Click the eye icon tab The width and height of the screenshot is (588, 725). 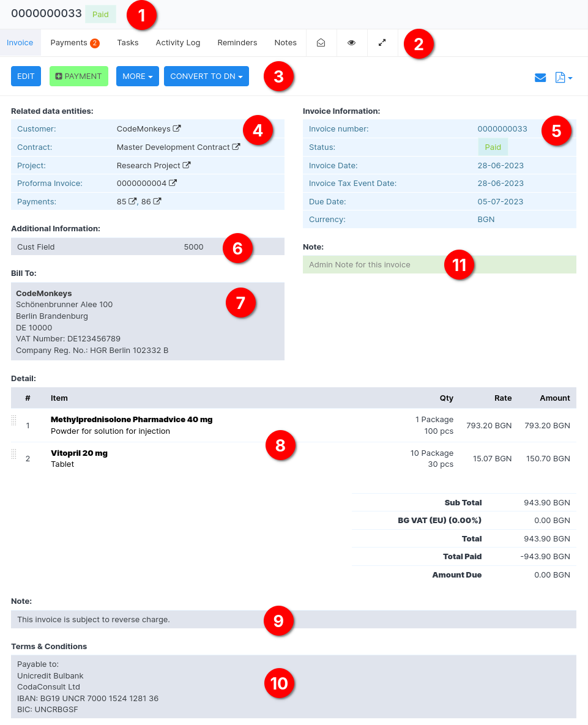pyautogui.click(x=352, y=43)
